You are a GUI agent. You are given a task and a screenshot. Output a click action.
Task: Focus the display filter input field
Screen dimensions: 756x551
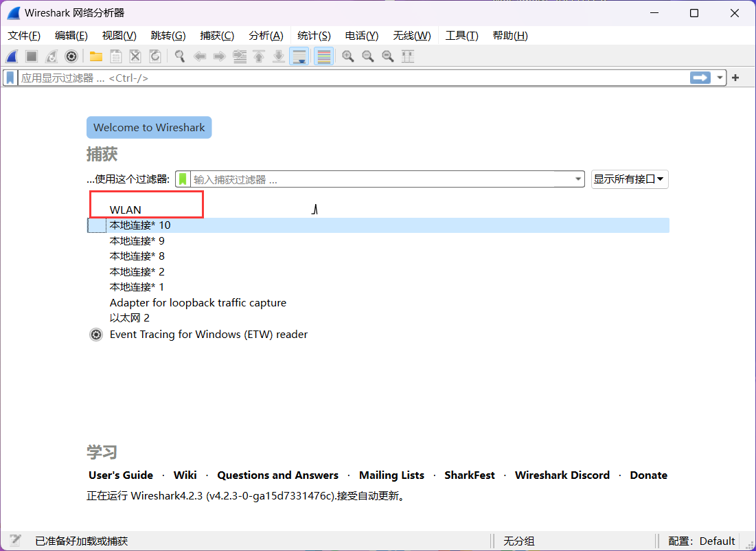pos(354,78)
